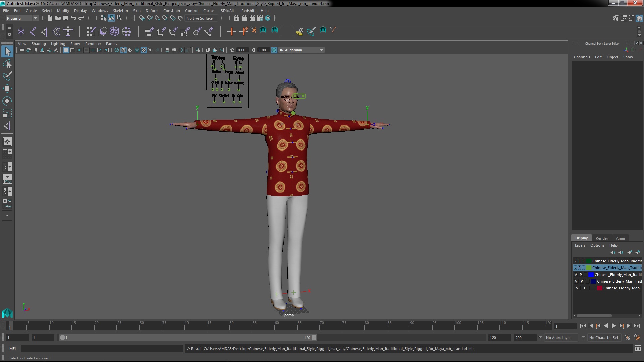Click the light green layer color swatch
This screenshot has width=644, height=362.
[589, 268]
